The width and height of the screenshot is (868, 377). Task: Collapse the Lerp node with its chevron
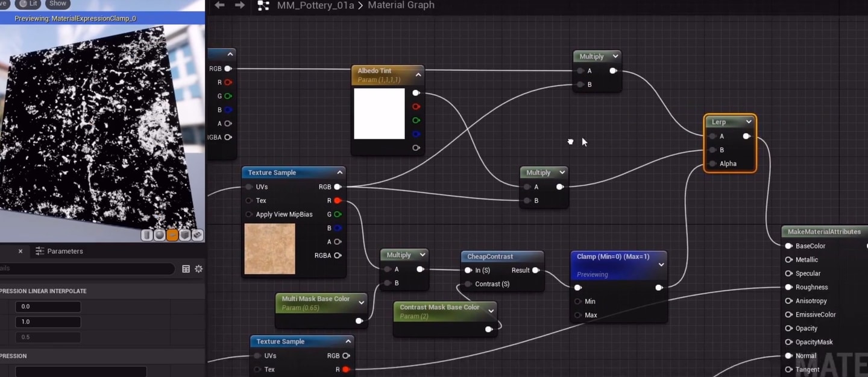(x=748, y=122)
